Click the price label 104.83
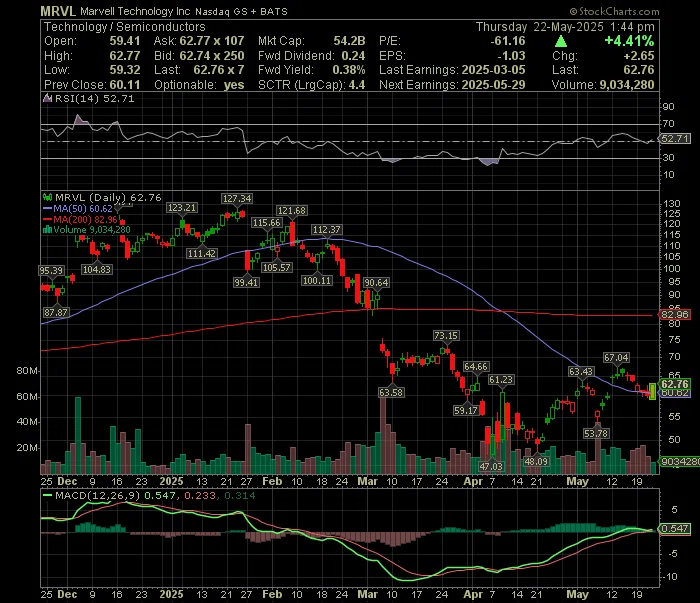The width and height of the screenshot is (700, 603). (x=97, y=270)
